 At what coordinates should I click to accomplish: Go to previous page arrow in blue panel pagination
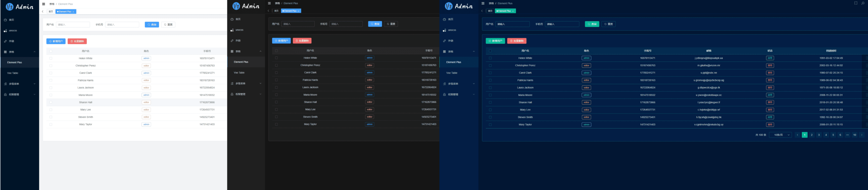pos(797,135)
